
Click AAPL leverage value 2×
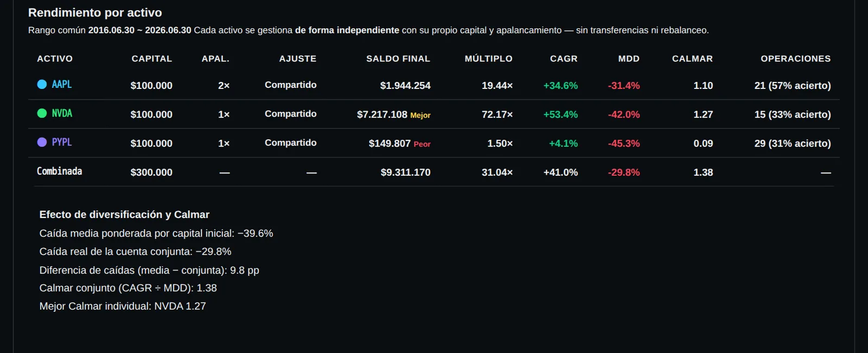(x=224, y=85)
